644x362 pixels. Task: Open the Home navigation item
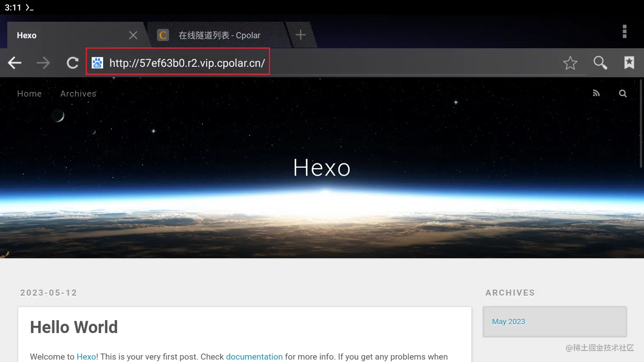click(29, 94)
